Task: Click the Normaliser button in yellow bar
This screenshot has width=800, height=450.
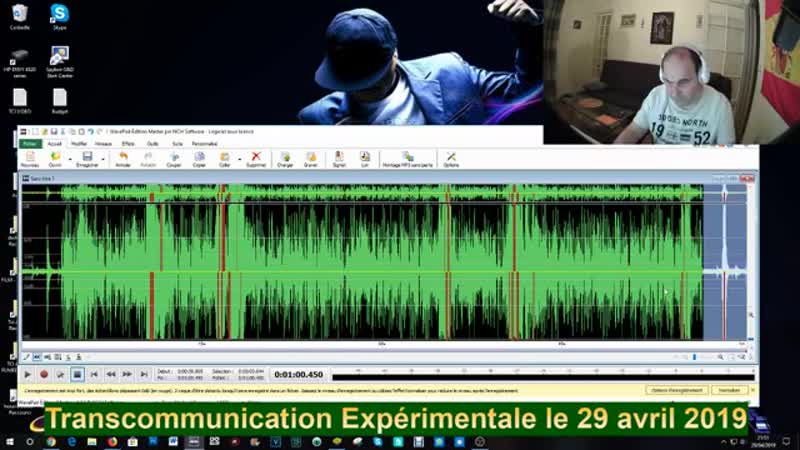Action: (729, 390)
